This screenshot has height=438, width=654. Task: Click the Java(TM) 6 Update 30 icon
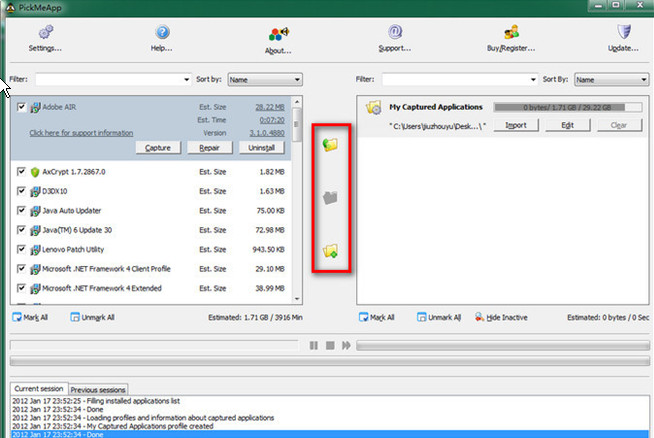pos(35,230)
